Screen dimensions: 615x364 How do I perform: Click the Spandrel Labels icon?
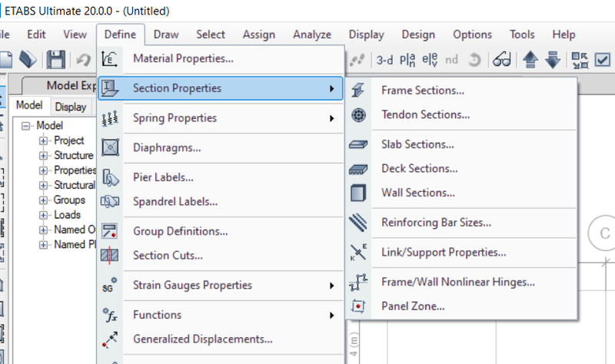click(110, 201)
